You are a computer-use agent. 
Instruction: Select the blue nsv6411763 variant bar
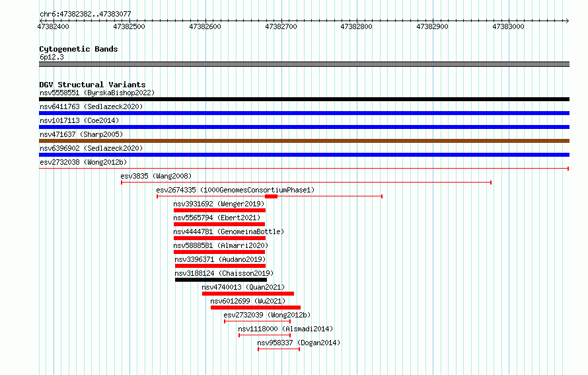click(x=304, y=113)
